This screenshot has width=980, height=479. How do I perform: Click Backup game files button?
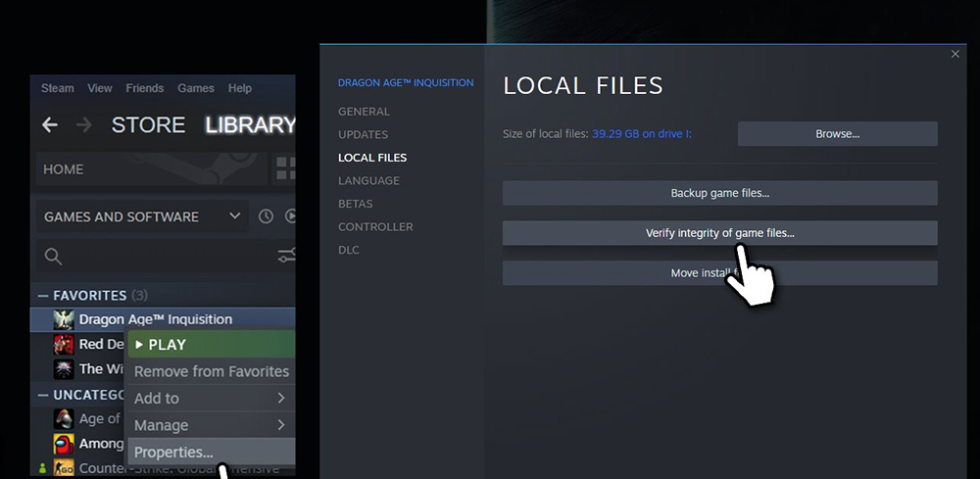(x=720, y=193)
